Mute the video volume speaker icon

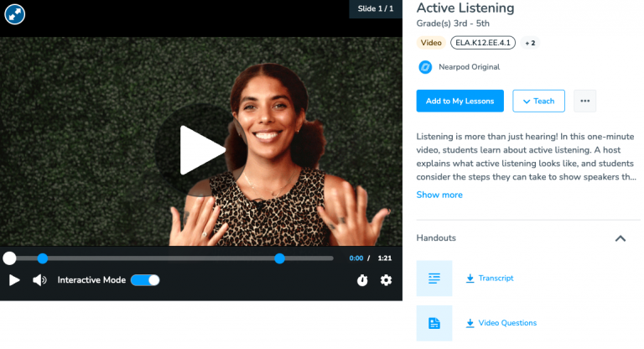coord(39,280)
